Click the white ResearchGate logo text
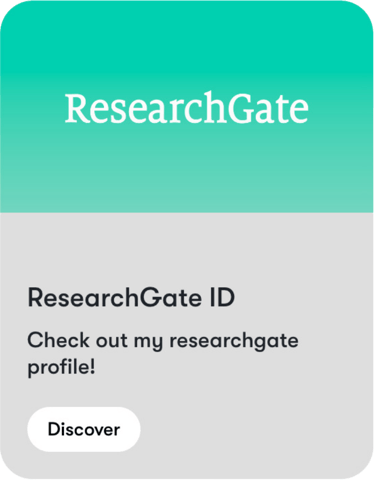This screenshot has height=480, width=375. click(x=187, y=108)
